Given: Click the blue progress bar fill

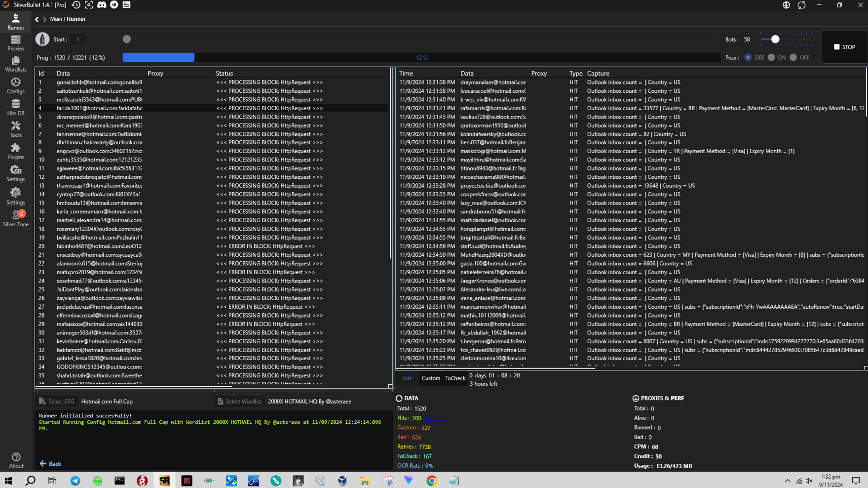Looking at the screenshot, I should coord(158,57).
